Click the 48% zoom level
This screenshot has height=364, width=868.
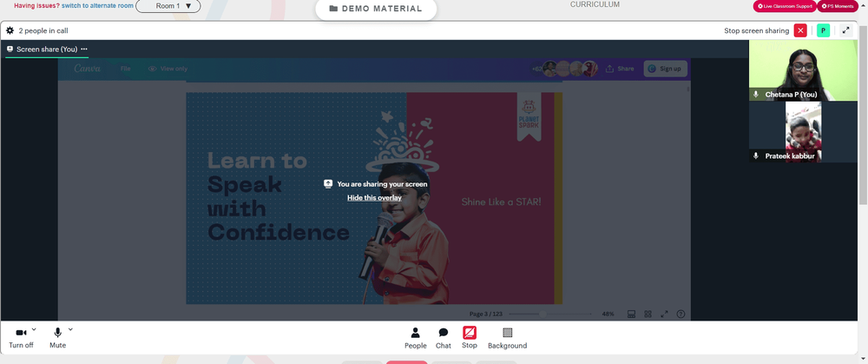(x=608, y=314)
